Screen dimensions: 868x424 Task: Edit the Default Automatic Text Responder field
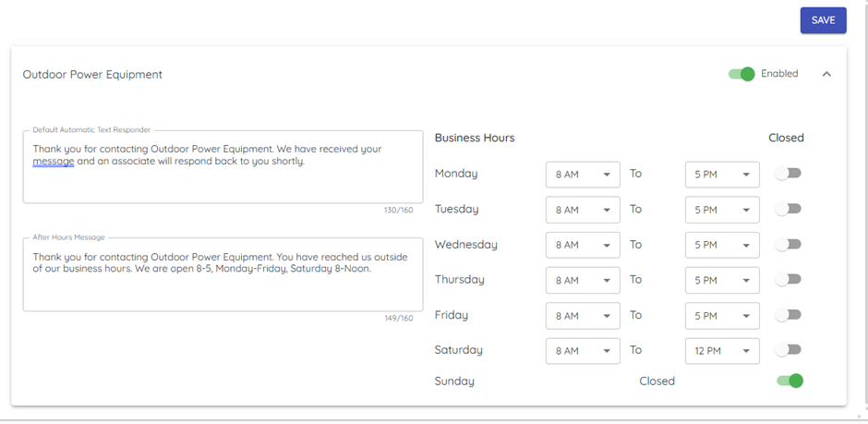(222, 166)
